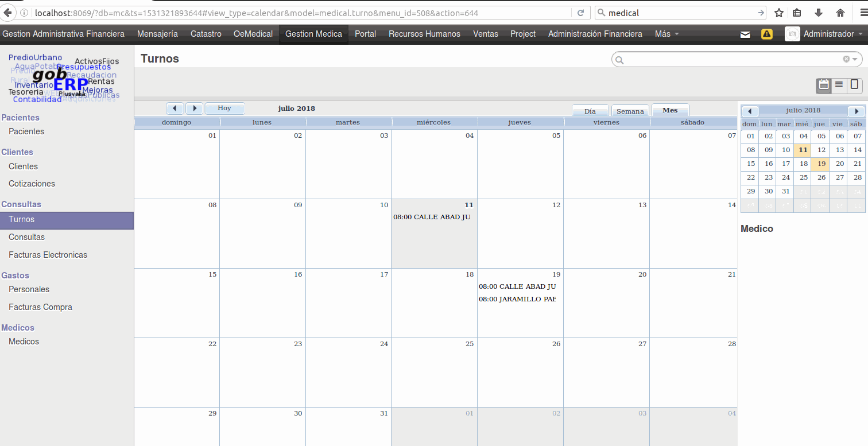Viewport: 868px width, 446px height.
Task: Click day cell 03 in main calendar
Action: tap(348, 164)
